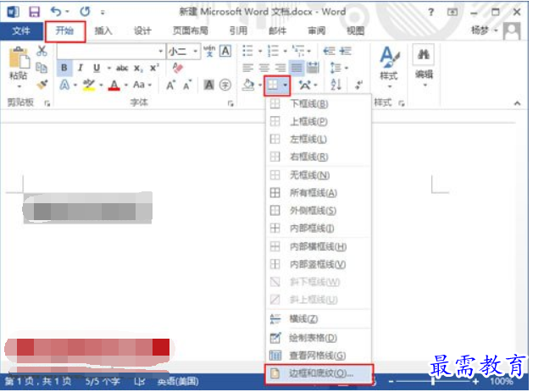
Task: Toggle Italic formatting
Action: click(x=81, y=68)
